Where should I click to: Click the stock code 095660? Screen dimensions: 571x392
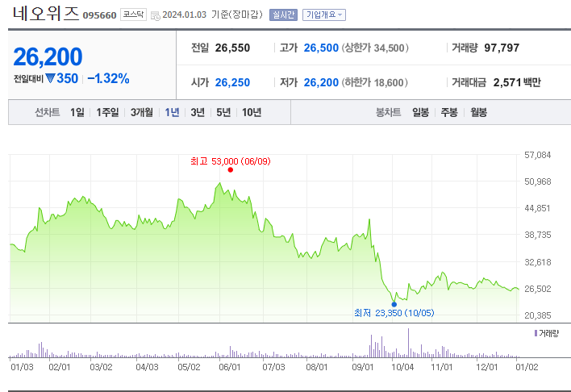click(99, 15)
